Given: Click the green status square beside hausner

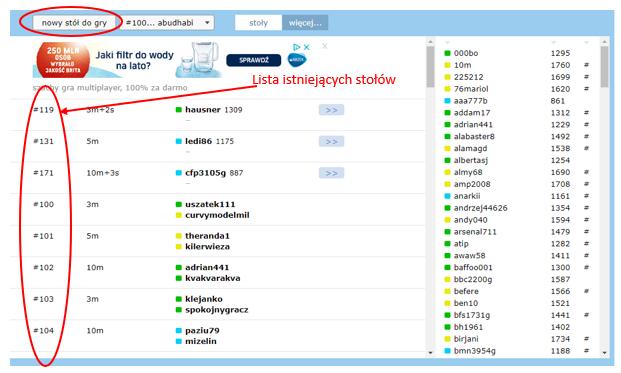Looking at the screenshot, I should [x=179, y=110].
